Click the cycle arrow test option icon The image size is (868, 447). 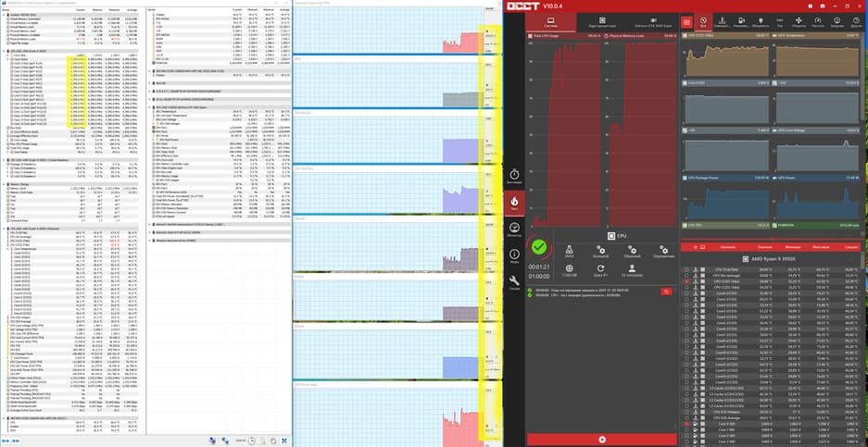click(x=600, y=270)
